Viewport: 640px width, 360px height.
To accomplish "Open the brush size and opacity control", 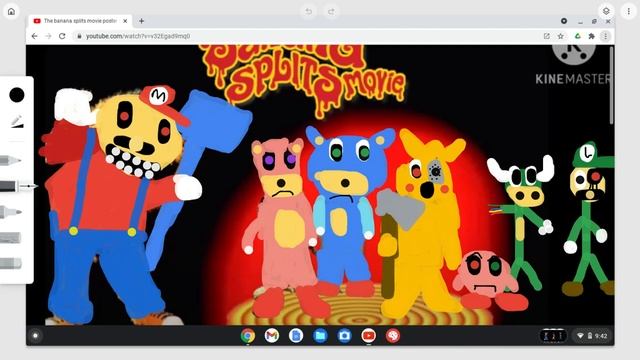I will click(17, 122).
